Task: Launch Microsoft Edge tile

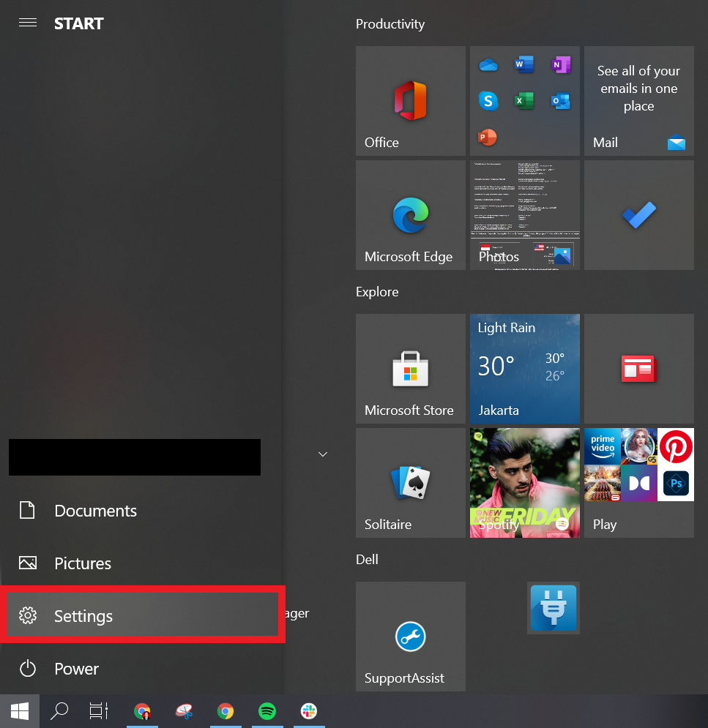Action: tap(410, 215)
